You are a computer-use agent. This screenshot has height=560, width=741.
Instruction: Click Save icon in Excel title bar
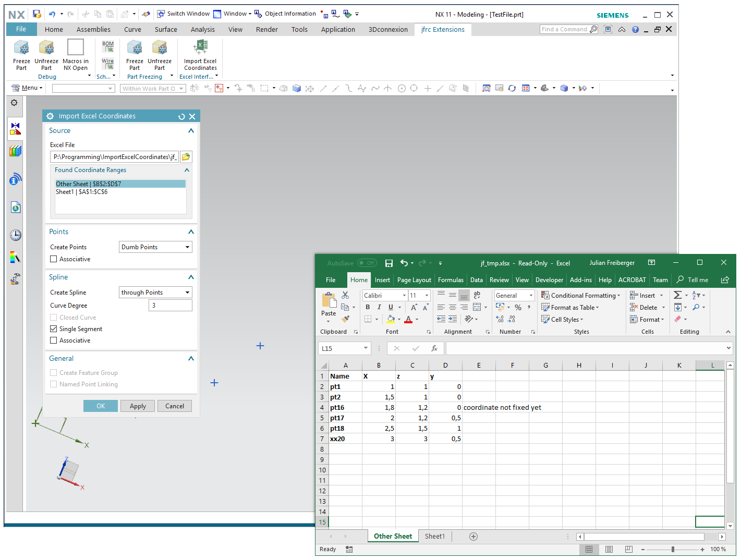(389, 263)
